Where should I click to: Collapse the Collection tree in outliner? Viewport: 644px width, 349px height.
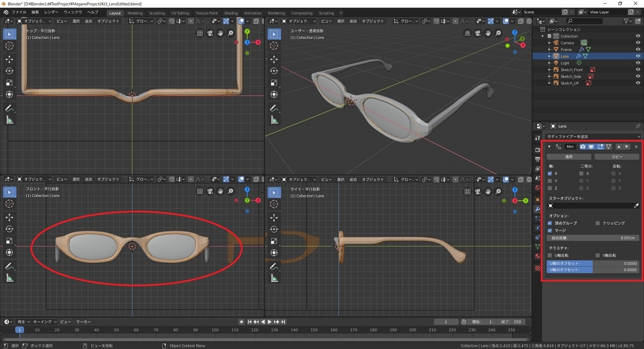pos(543,36)
